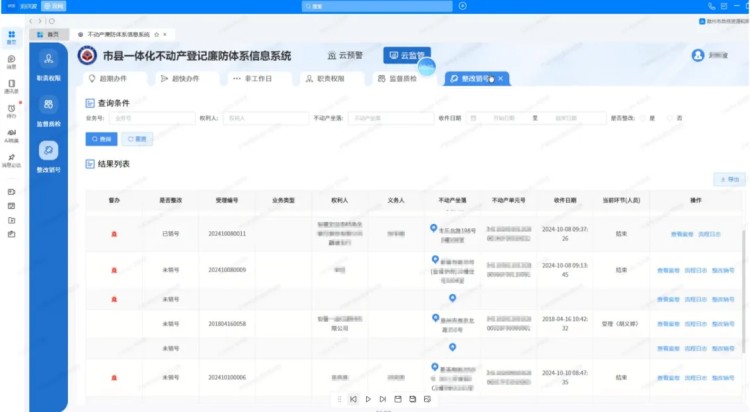Click the blue 查询 button
The height and width of the screenshot is (412, 750).
(x=102, y=139)
